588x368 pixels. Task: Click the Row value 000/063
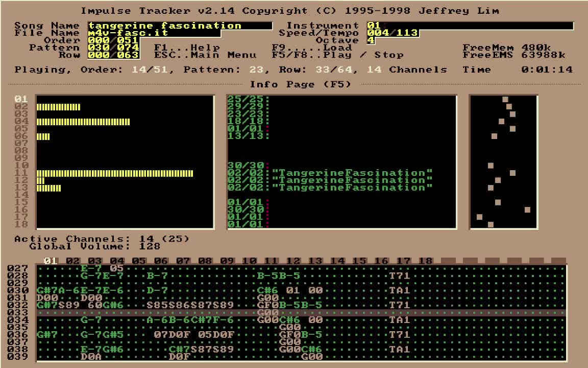113,55
